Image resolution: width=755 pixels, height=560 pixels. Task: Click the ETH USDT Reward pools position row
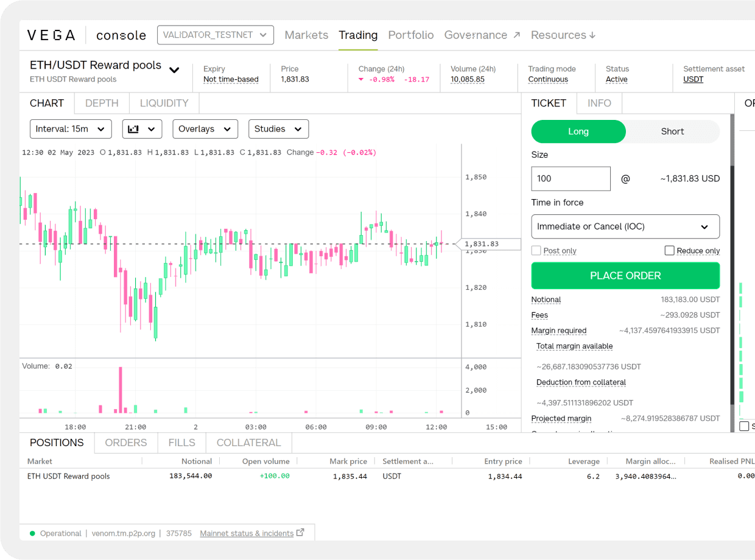[387, 476]
